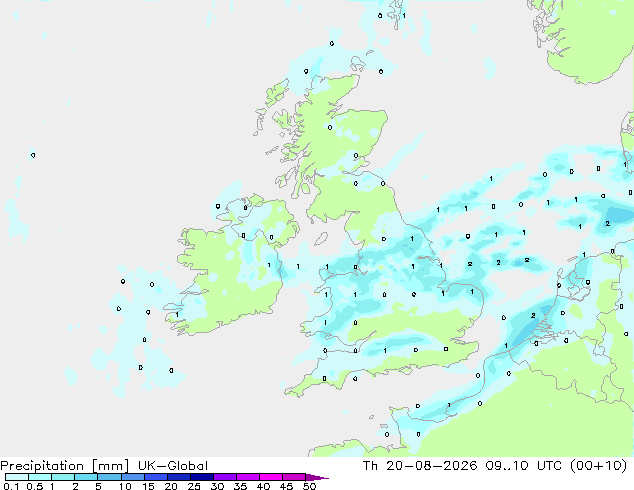Viewport: 634px width, 490px height.
Task: Click the legend label '10'
Action: pos(125,486)
